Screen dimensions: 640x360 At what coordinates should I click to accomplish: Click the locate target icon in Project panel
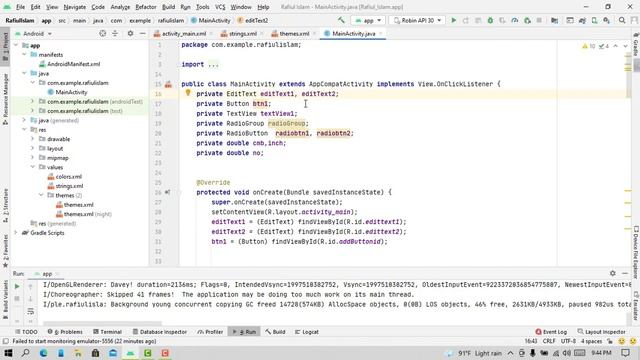click(x=102, y=33)
